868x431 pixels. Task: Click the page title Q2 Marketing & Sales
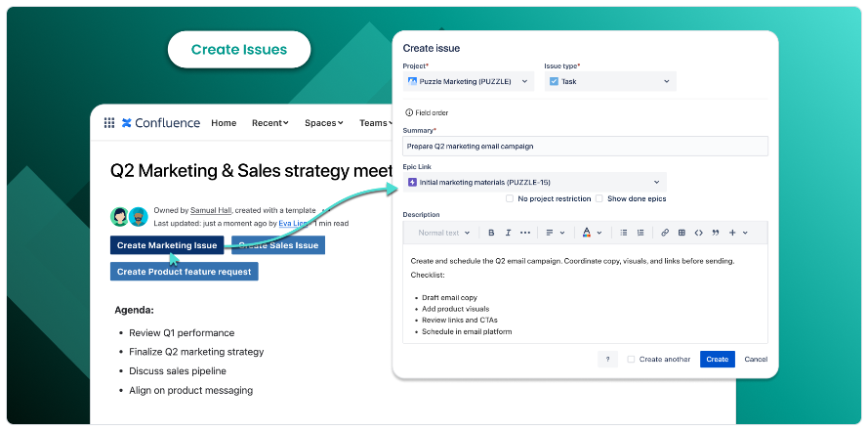251,171
